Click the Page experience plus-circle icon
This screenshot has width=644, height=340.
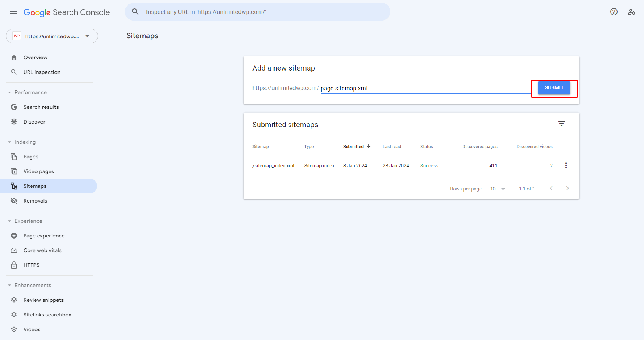(14, 236)
